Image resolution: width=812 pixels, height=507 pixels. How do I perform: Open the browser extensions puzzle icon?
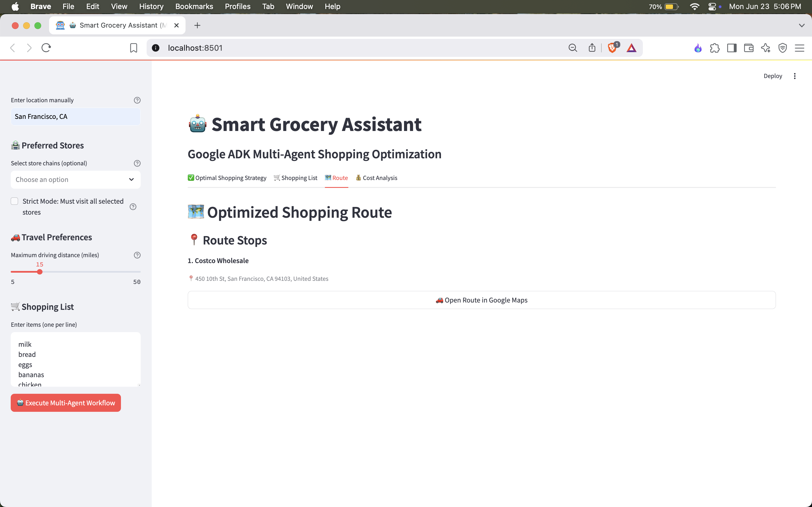pos(715,48)
